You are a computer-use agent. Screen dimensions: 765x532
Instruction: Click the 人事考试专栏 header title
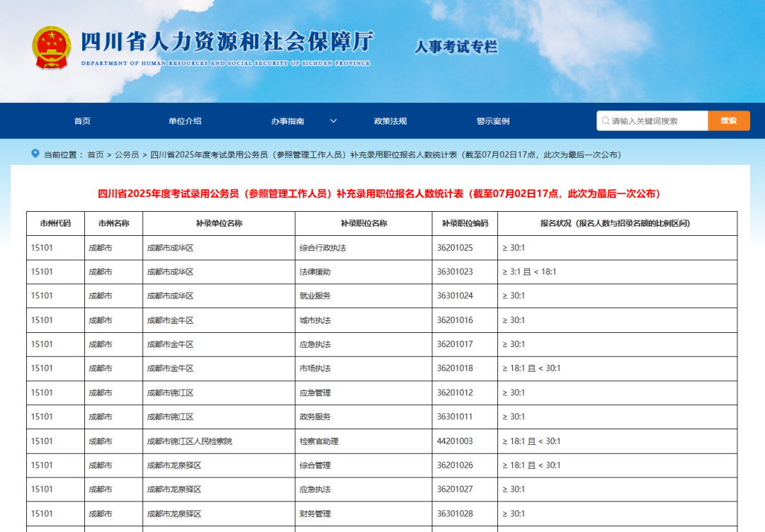[456, 47]
